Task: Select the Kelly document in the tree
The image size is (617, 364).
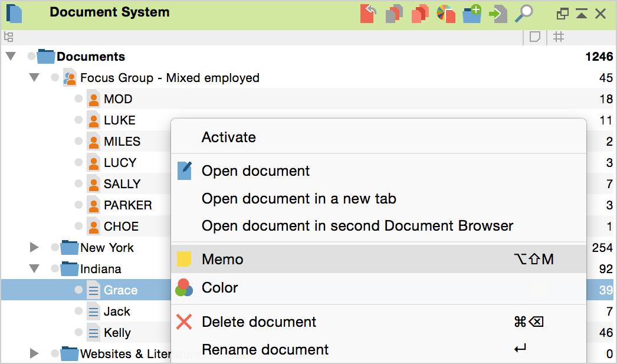Action: 117,333
